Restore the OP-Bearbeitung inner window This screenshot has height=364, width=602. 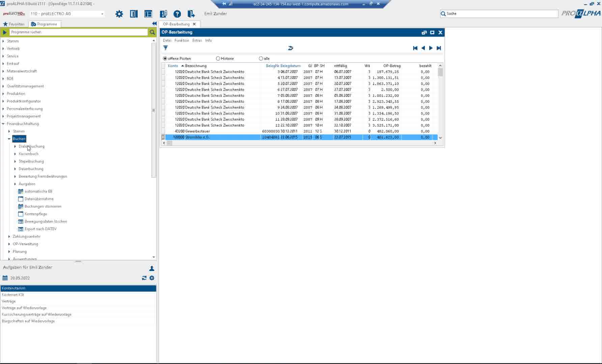(424, 32)
